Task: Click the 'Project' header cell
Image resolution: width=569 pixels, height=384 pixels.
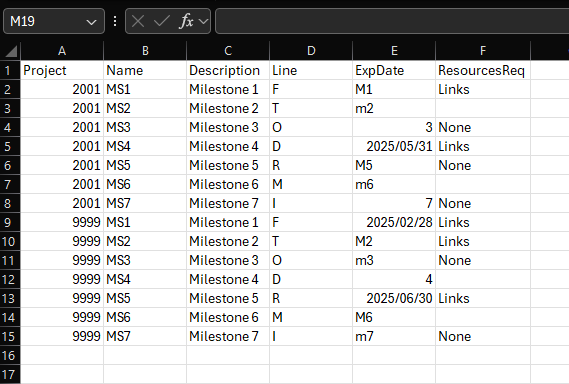Action: point(62,70)
